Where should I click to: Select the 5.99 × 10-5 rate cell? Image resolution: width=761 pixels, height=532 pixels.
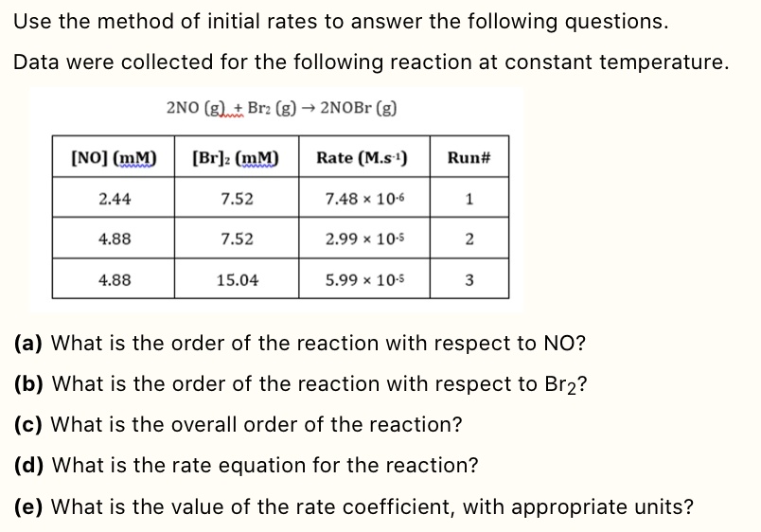364,280
